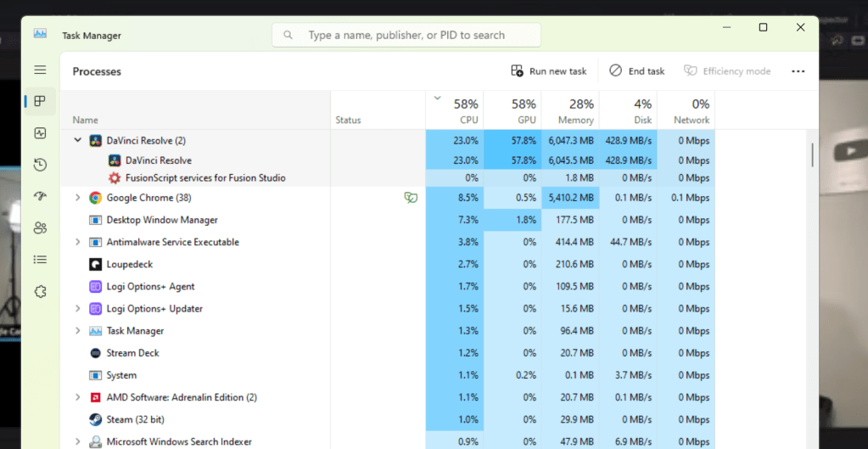Open the Services page puzzle icon
Viewport: 868px width, 449px height.
click(40, 292)
